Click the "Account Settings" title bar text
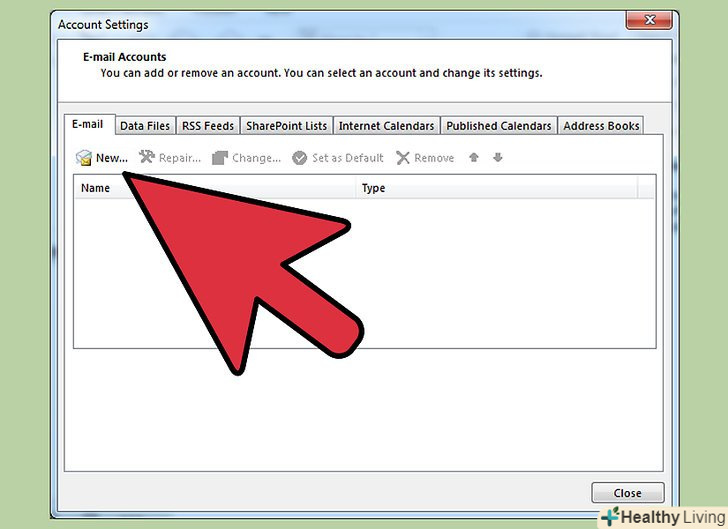 pyautogui.click(x=103, y=24)
